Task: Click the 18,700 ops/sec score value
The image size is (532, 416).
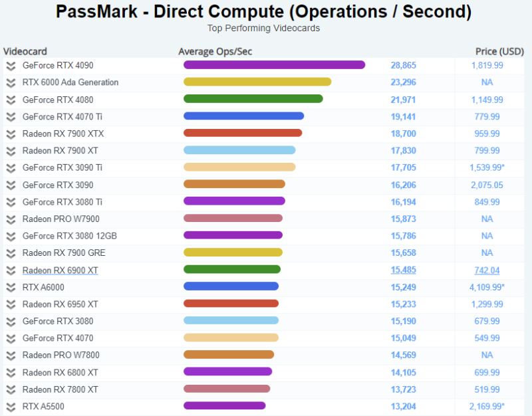Action: (404, 134)
